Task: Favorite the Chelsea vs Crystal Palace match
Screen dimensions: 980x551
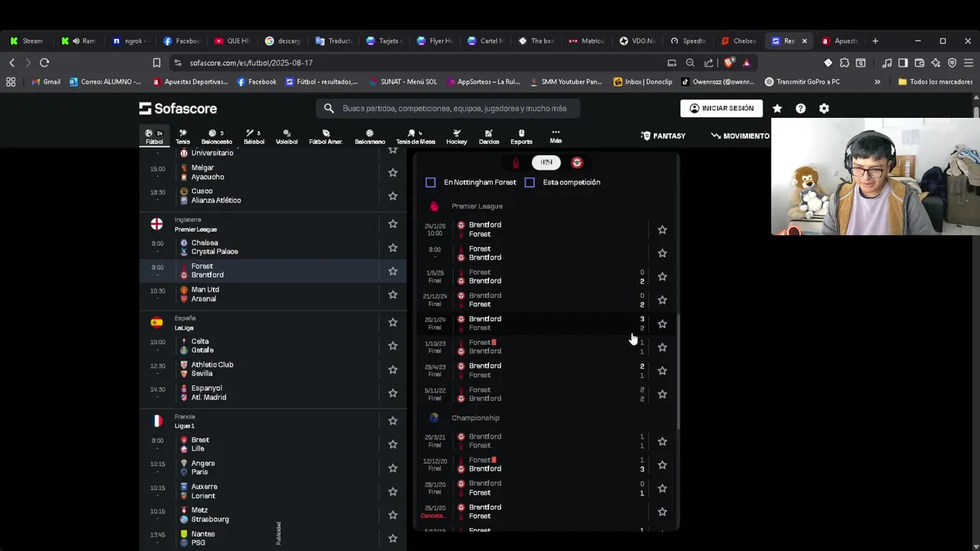Action: 393,247
